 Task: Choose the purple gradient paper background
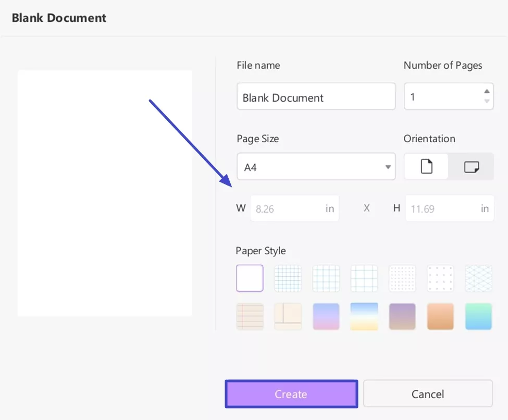[x=326, y=316]
